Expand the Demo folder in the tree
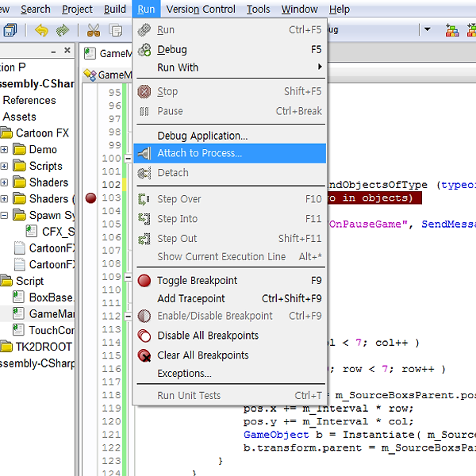Image resolution: width=476 pixels, height=476 pixels. [x=5, y=149]
